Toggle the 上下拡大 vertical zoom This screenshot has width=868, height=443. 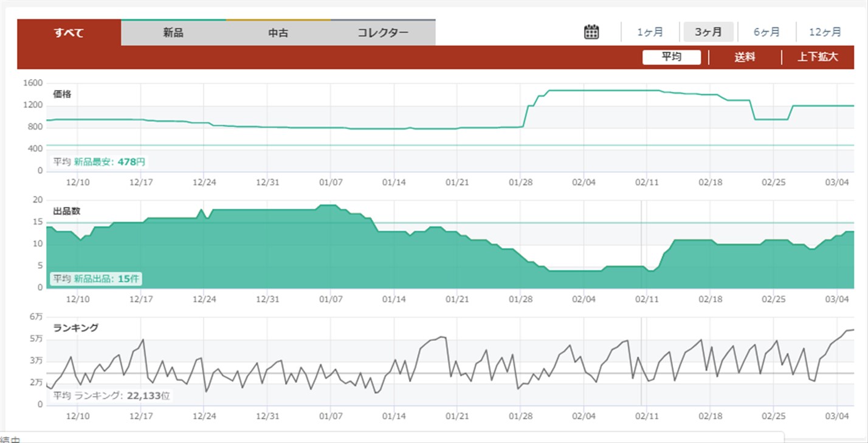[x=818, y=57]
